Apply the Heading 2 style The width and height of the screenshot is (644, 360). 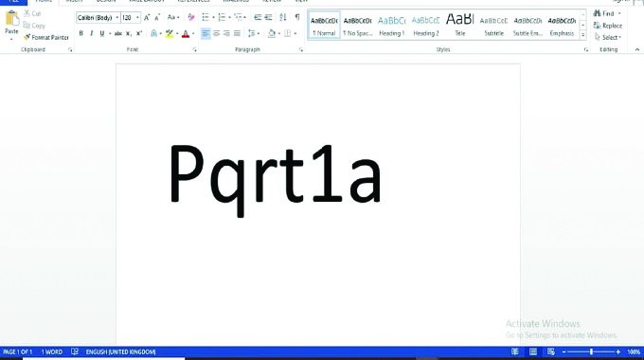(x=426, y=26)
